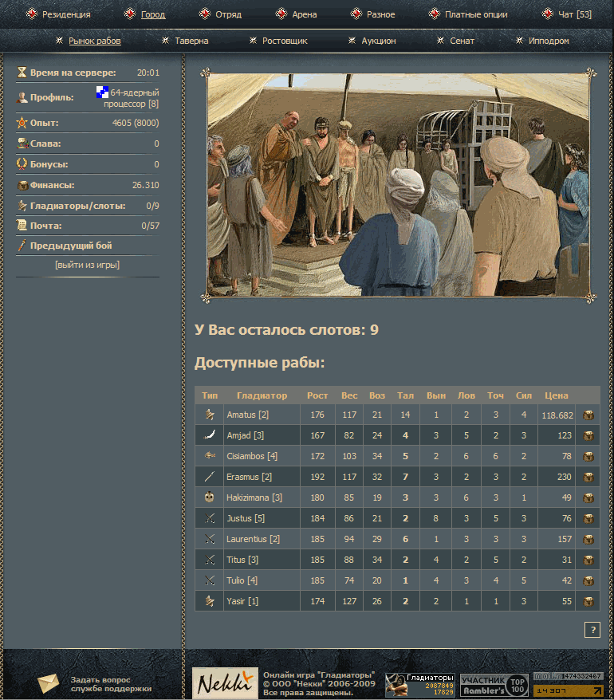614x700 pixels.
Task: Click the выйти из игры logout link
Action: (x=87, y=265)
